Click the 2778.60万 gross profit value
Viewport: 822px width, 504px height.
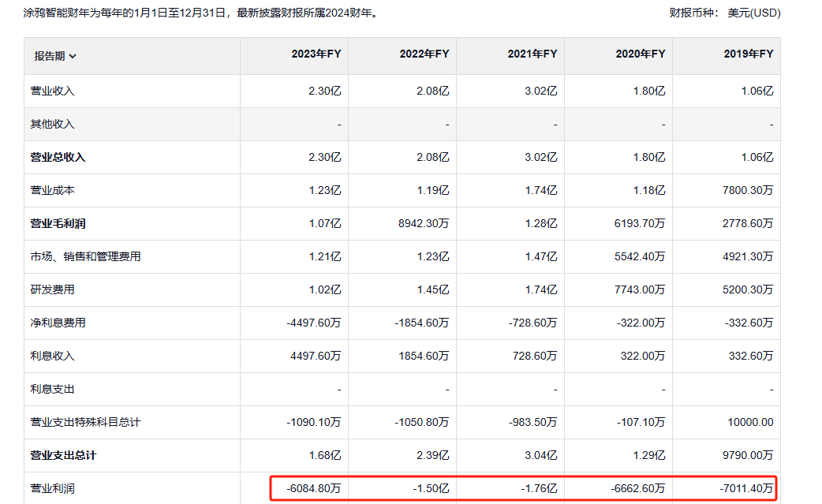click(748, 224)
